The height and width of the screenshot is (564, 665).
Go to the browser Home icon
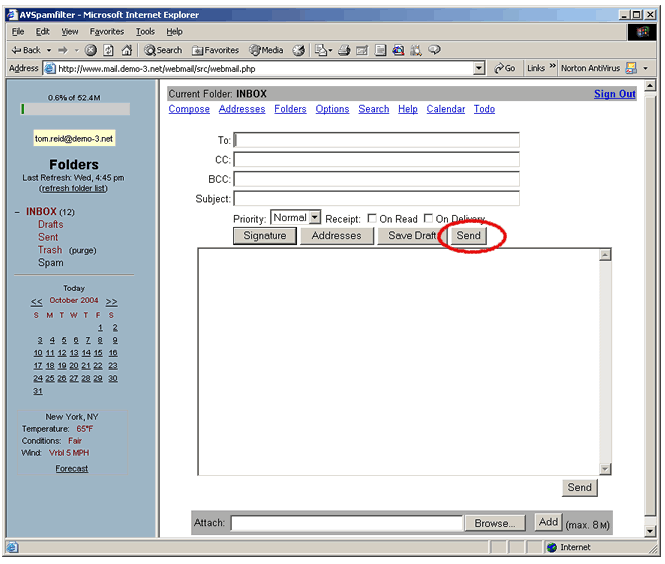pyautogui.click(x=126, y=50)
